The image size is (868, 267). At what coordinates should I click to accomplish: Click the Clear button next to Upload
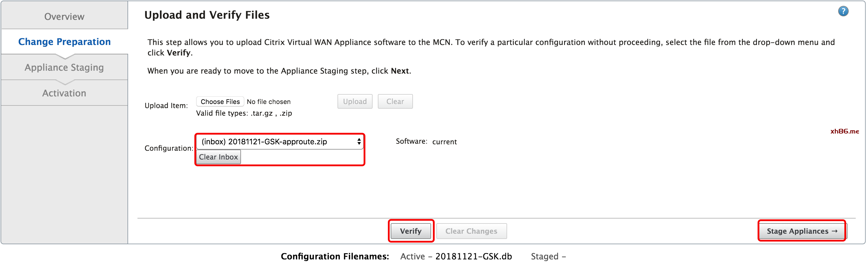tap(395, 101)
